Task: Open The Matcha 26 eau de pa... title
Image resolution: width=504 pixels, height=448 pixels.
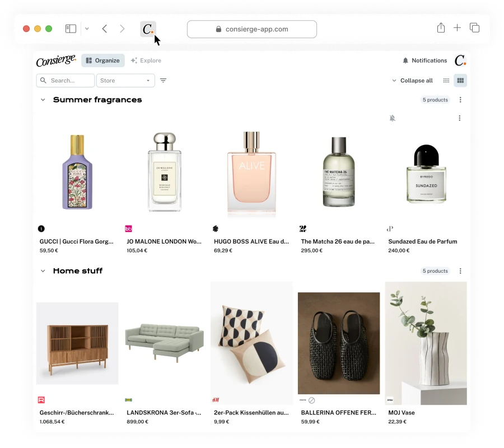Action: [338, 241]
